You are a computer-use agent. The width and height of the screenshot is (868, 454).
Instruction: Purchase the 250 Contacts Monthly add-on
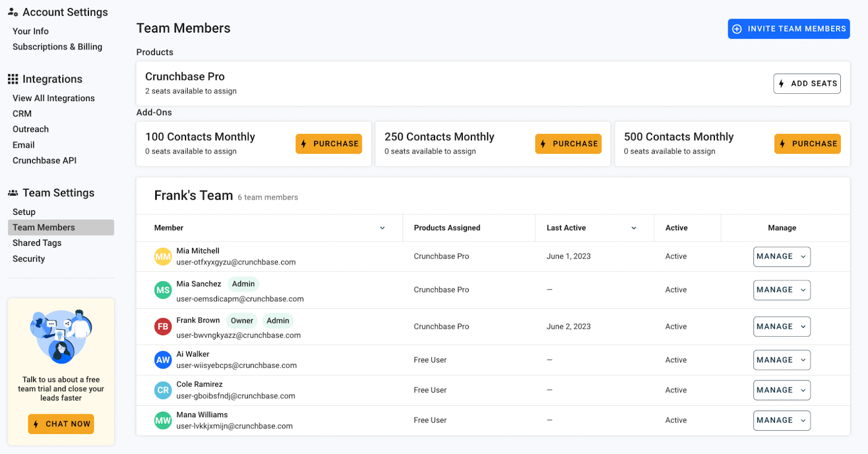[568, 144]
